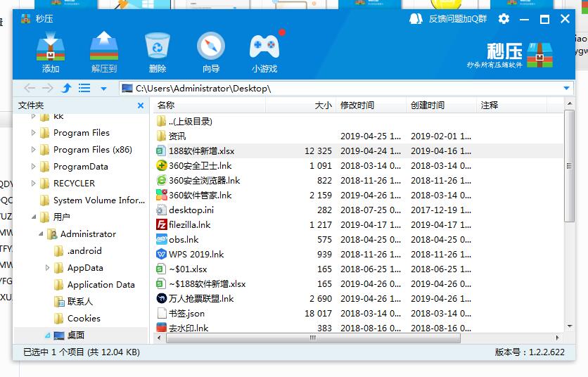
Task: Click the horizontal scroll left arrow
Action: 160,338
